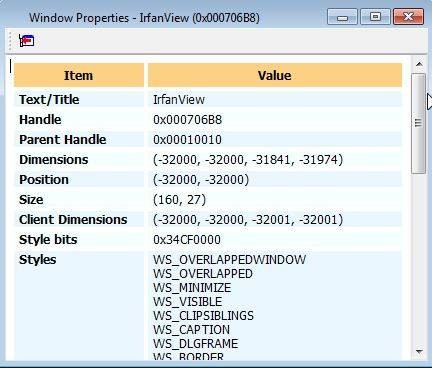Screen dimensions: 432x368
Task: Click the WS_DLGFRAME style entry
Action: [196, 344]
